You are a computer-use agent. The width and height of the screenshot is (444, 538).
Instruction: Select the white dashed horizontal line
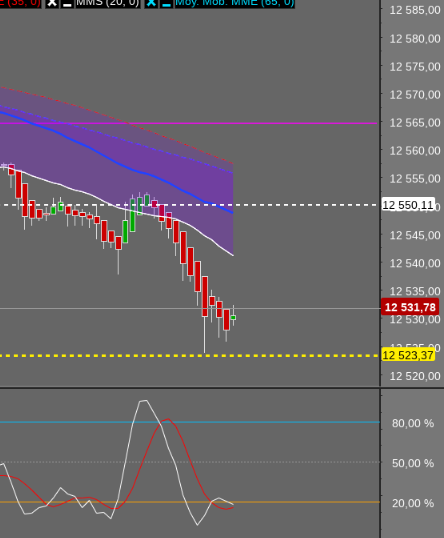[189, 205]
